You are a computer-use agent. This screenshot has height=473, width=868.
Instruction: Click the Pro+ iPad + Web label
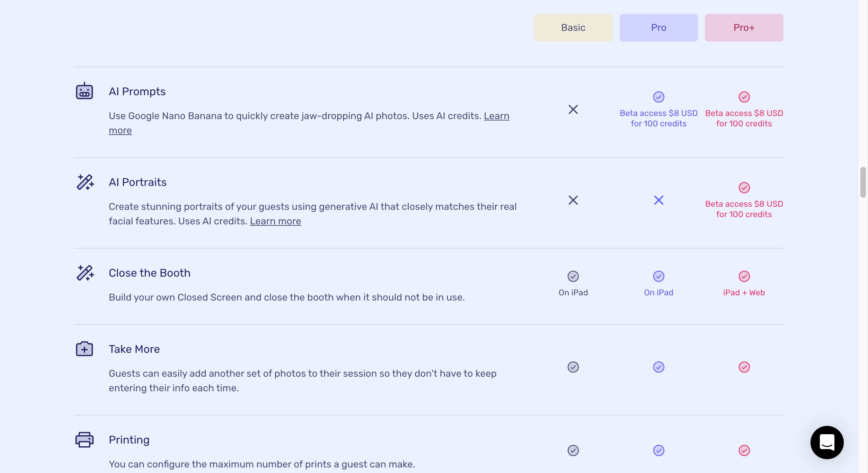coord(744,293)
